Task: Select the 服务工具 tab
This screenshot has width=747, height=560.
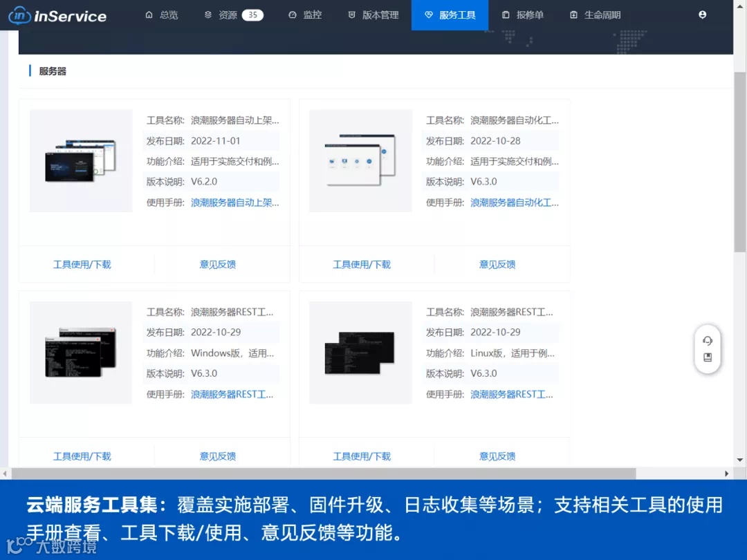Action: point(450,15)
